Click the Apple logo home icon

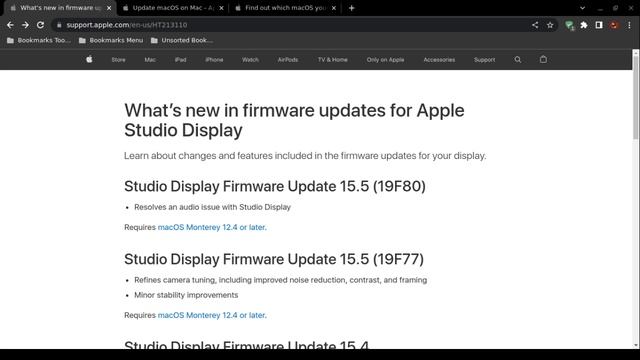[89, 59]
